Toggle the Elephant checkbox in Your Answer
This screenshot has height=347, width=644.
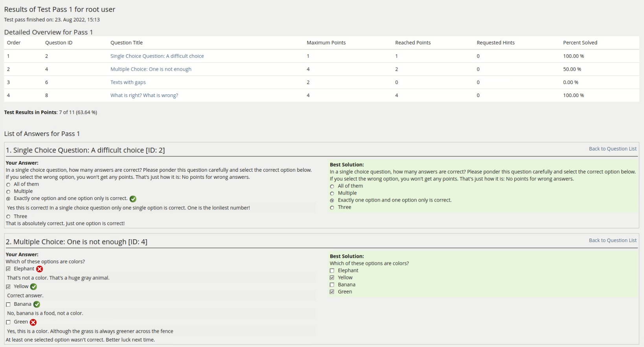8,269
